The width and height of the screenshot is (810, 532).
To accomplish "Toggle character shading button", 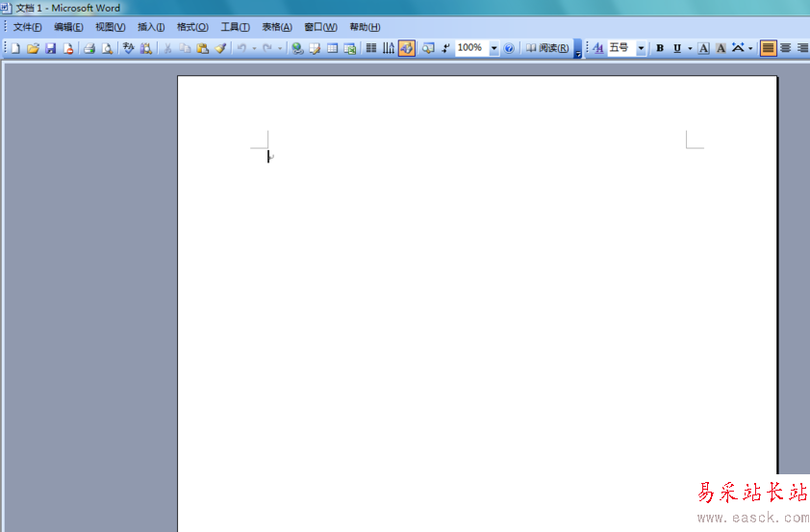I will (x=721, y=48).
